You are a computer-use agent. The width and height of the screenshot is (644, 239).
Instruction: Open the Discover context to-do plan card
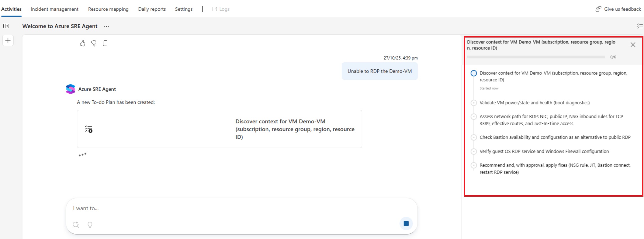(220, 129)
